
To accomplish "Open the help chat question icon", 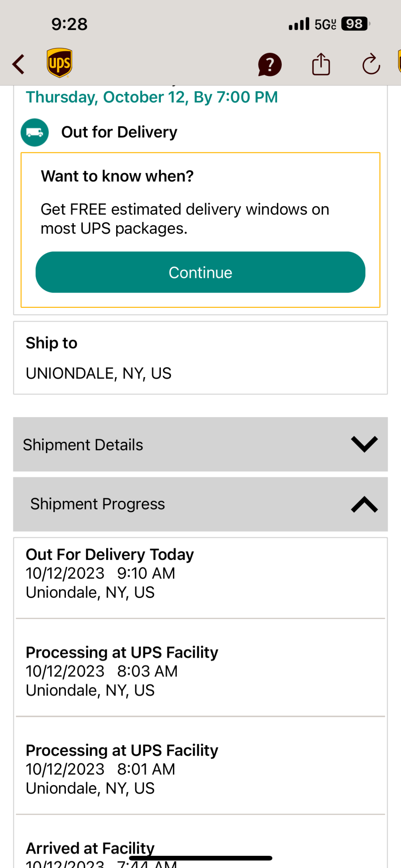I will pos(270,65).
